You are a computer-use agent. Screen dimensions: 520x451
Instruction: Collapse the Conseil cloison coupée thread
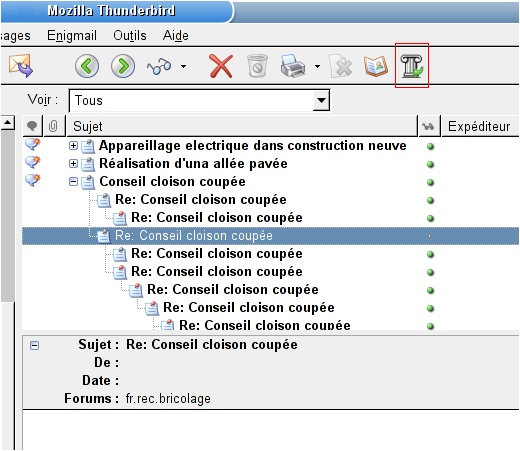tap(73, 182)
